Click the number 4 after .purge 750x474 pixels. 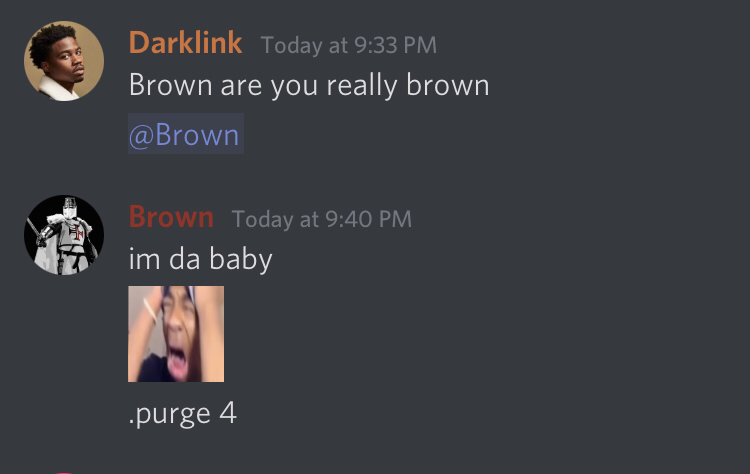pyautogui.click(x=228, y=413)
